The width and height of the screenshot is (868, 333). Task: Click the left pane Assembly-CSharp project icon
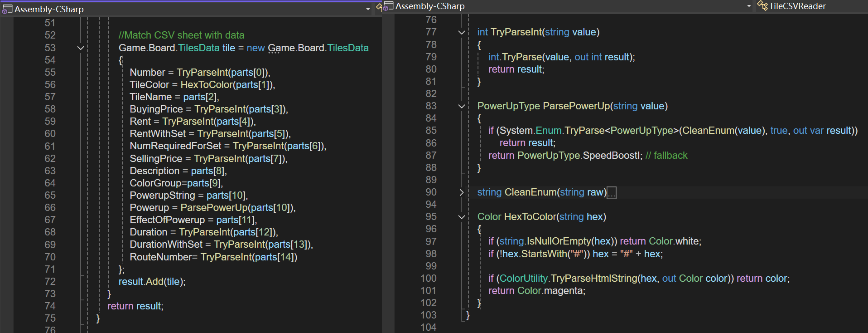(7, 9)
